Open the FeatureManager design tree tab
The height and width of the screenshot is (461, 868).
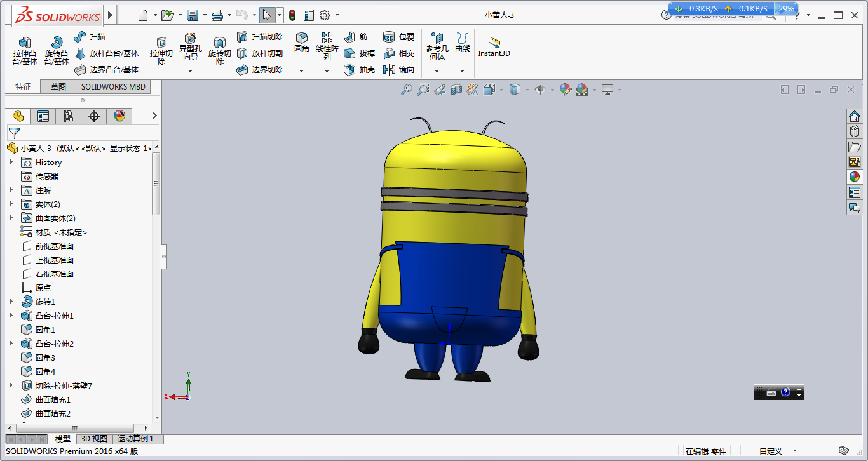(x=18, y=116)
